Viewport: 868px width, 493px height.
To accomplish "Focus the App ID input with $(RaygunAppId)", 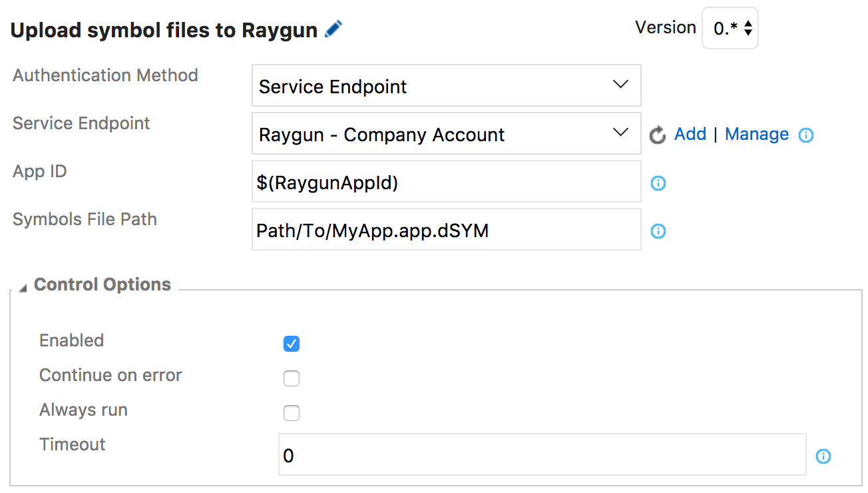I will click(446, 182).
